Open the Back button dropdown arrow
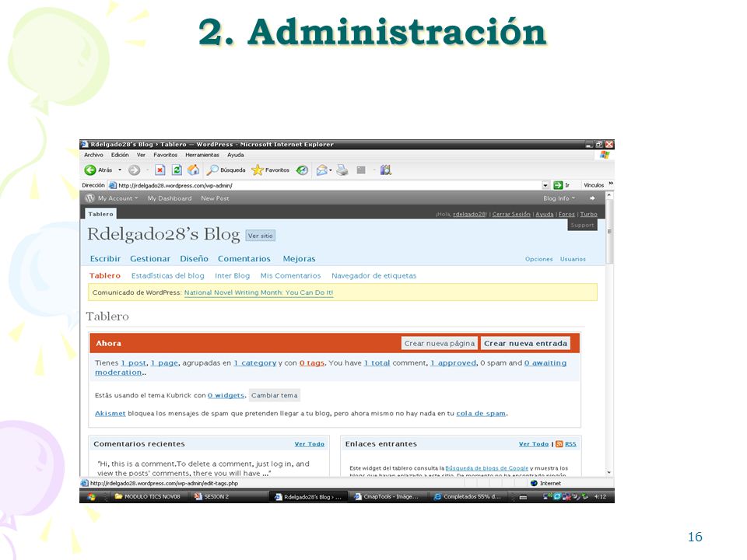Image resolution: width=747 pixels, height=560 pixels. point(120,170)
